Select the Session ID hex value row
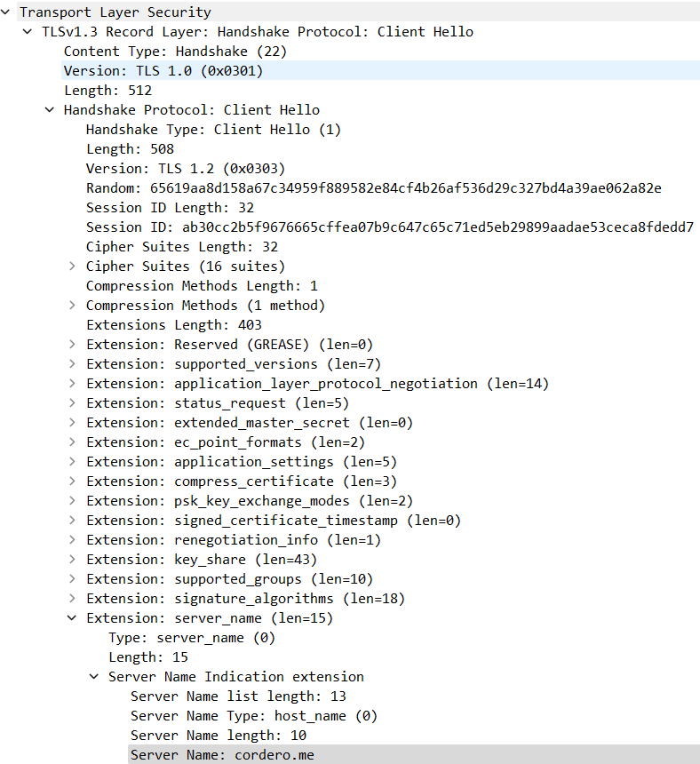This screenshot has width=700, height=764. [x=390, y=227]
